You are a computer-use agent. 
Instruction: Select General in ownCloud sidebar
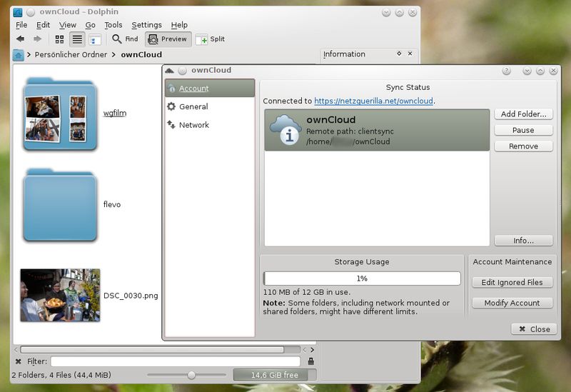click(210, 106)
